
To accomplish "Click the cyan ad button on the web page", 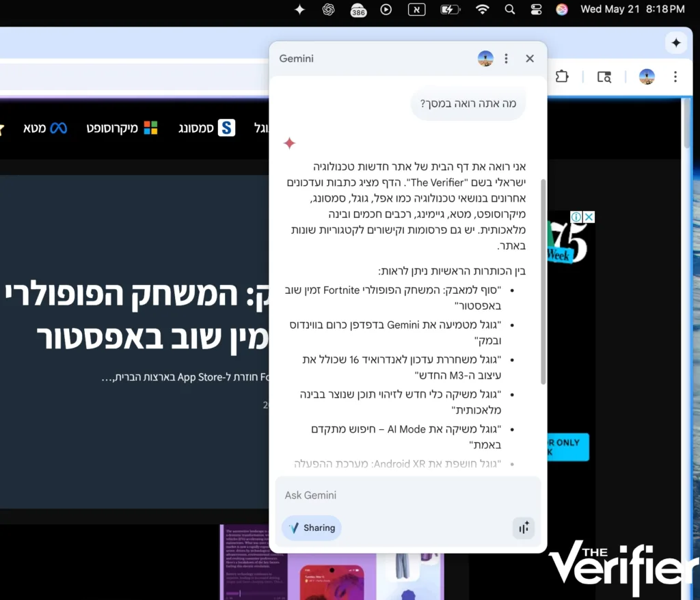I will coord(568,447).
